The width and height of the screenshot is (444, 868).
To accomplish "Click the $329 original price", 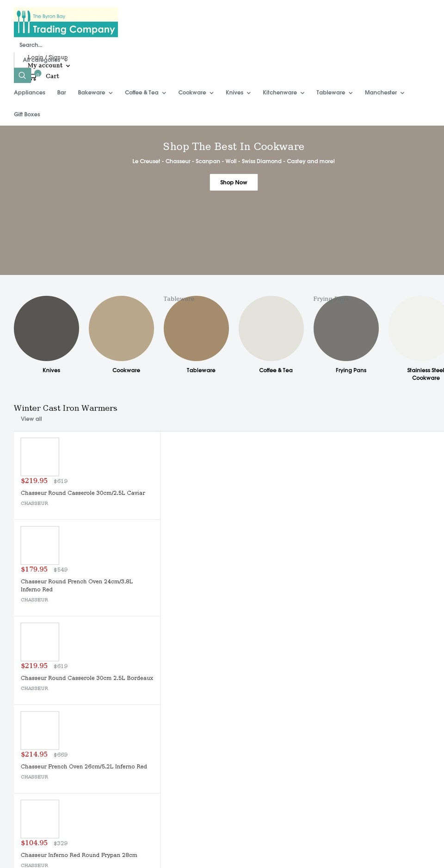I will 61,843.
